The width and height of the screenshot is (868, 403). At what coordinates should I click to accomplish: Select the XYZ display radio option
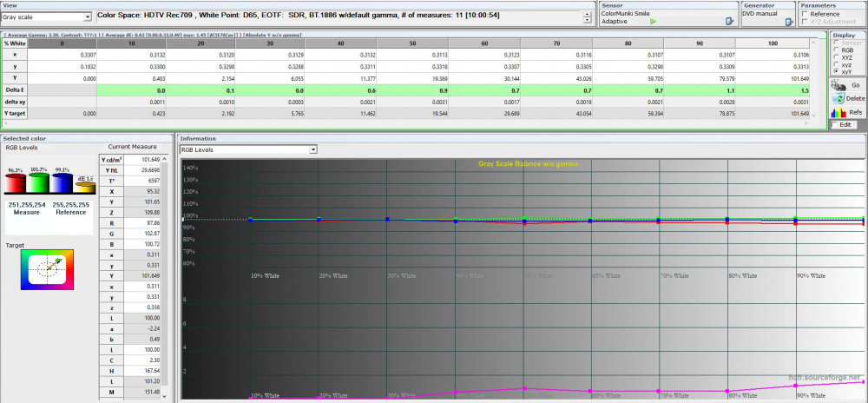835,57
